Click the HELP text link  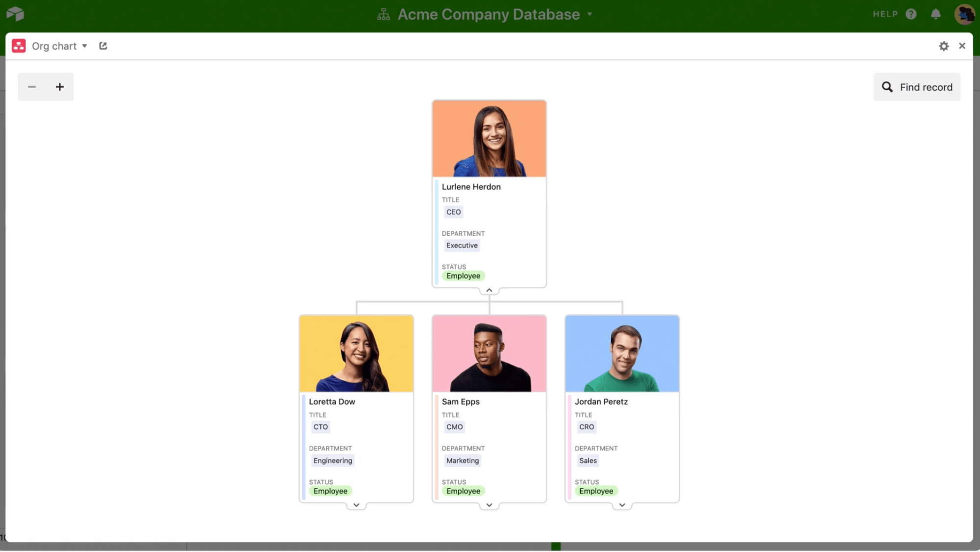[x=885, y=14]
